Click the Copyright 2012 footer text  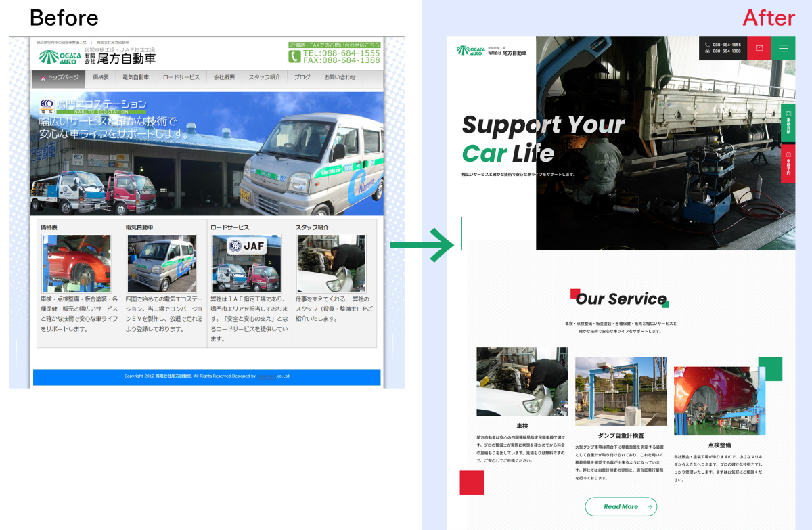[x=207, y=376]
